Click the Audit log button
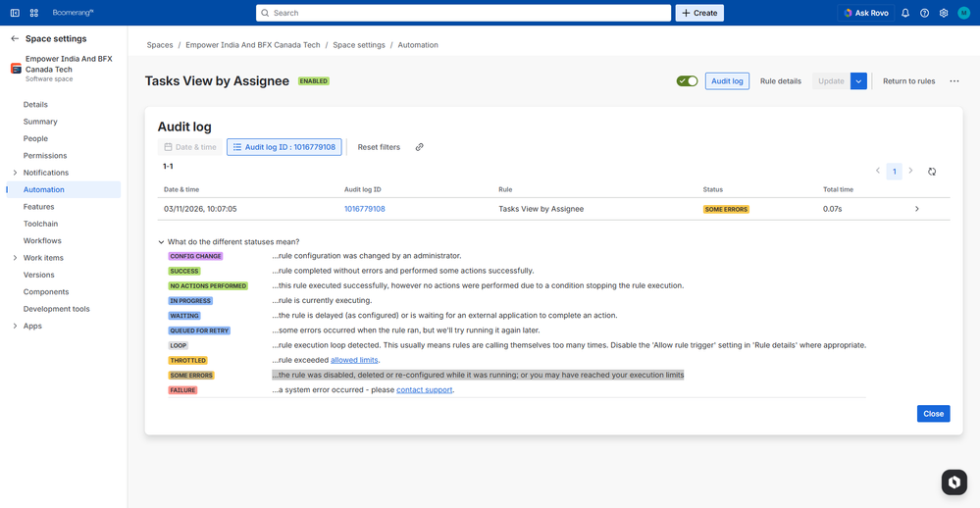 coord(727,81)
